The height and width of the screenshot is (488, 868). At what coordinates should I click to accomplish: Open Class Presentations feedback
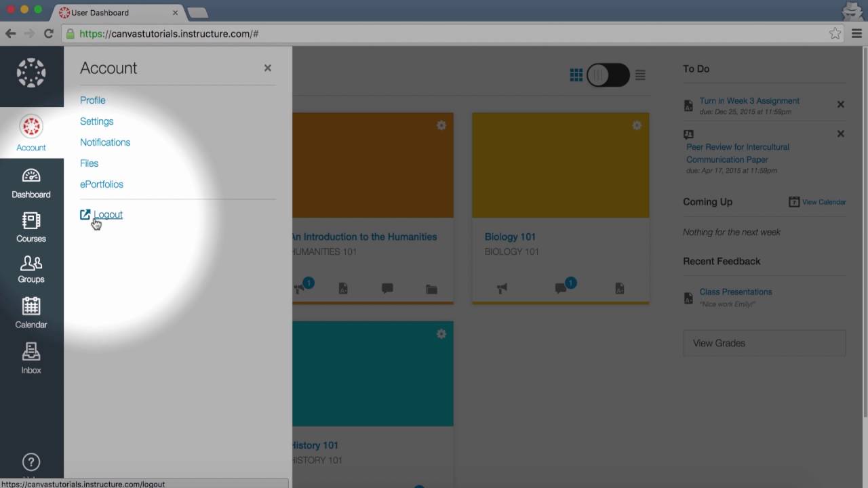(x=736, y=292)
